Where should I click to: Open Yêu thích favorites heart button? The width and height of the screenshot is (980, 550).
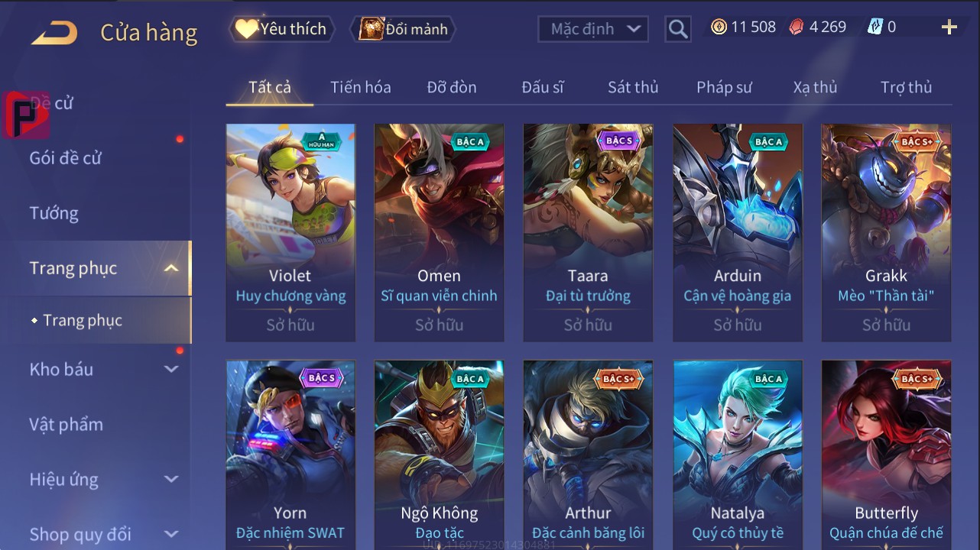[x=281, y=29]
